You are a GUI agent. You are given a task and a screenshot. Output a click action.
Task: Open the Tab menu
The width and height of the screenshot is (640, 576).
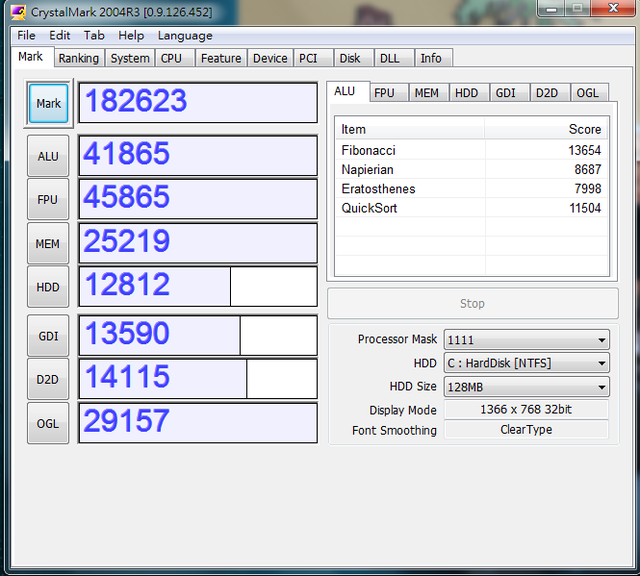pyautogui.click(x=94, y=36)
